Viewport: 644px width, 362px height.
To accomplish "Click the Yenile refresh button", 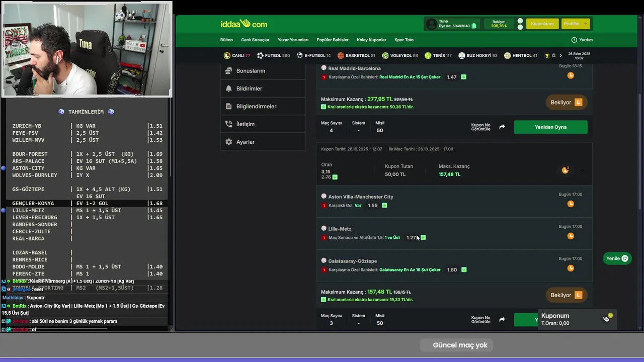I will coord(617,258).
